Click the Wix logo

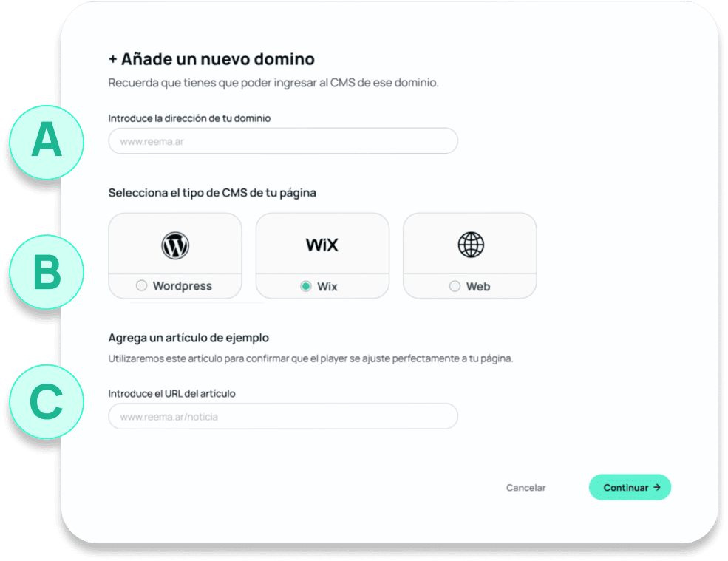coord(322,245)
